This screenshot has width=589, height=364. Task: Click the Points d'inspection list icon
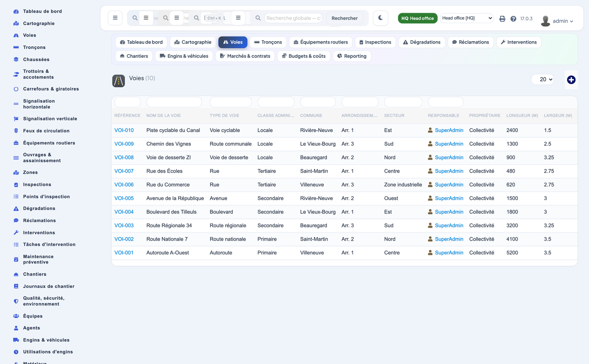(16, 197)
